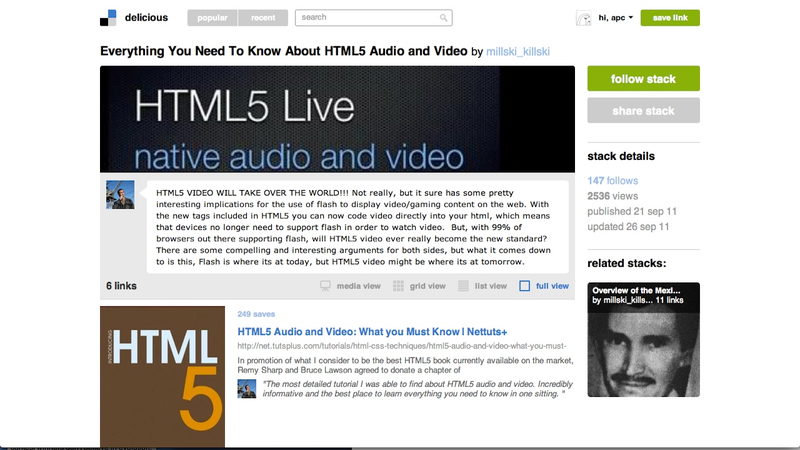The image size is (800, 450).
Task: Select list view label
Action: point(491,286)
